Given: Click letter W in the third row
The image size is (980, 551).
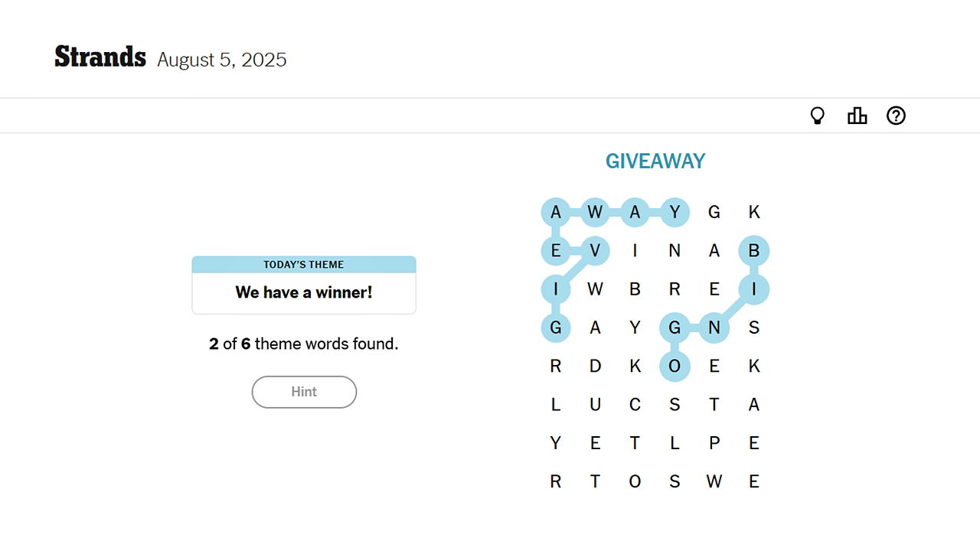Looking at the screenshot, I should (x=596, y=289).
